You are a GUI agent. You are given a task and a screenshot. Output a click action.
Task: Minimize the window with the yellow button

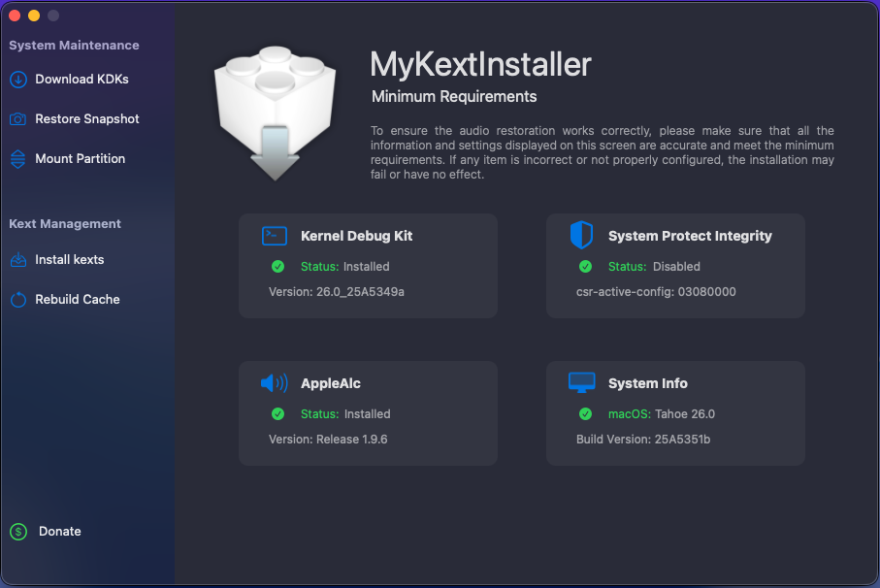34,16
